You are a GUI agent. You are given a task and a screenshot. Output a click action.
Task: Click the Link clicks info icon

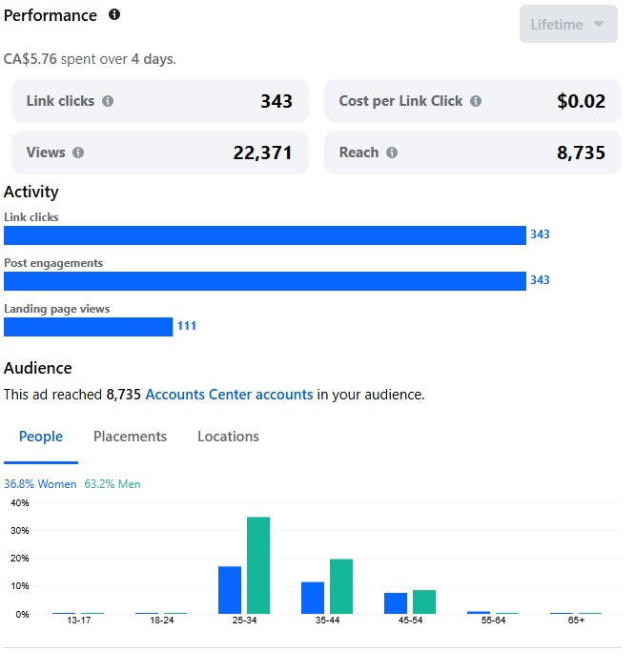tap(108, 101)
